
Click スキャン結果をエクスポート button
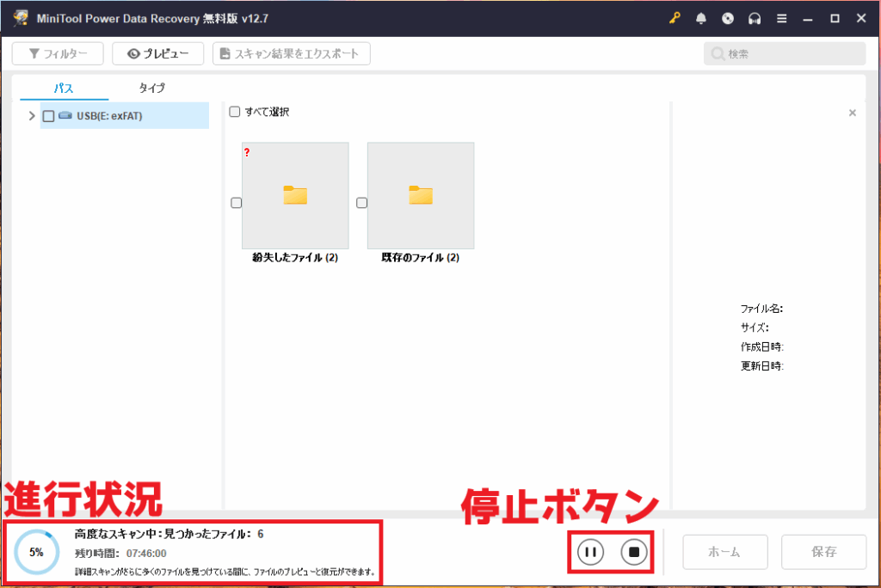[x=291, y=54]
